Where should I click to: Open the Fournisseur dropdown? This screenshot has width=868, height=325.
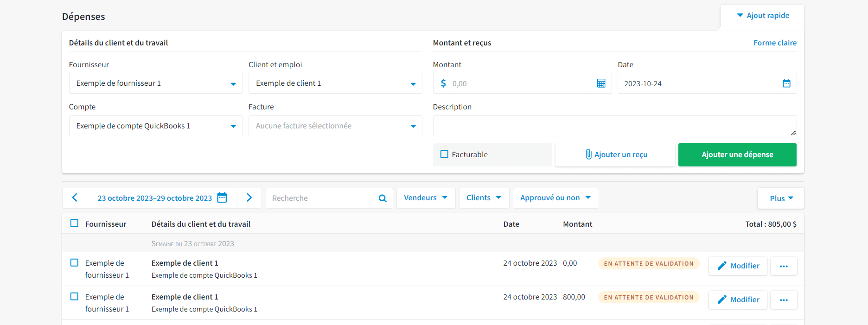pyautogui.click(x=156, y=83)
